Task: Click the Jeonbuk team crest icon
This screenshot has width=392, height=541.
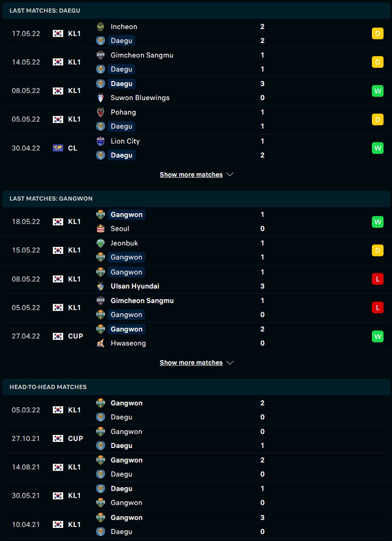Action: [x=101, y=243]
